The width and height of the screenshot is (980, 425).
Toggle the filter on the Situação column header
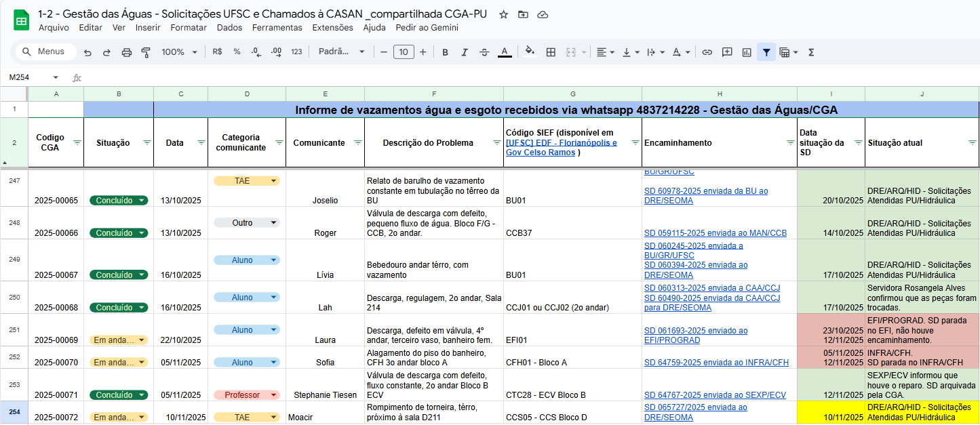(x=146, y=142)
